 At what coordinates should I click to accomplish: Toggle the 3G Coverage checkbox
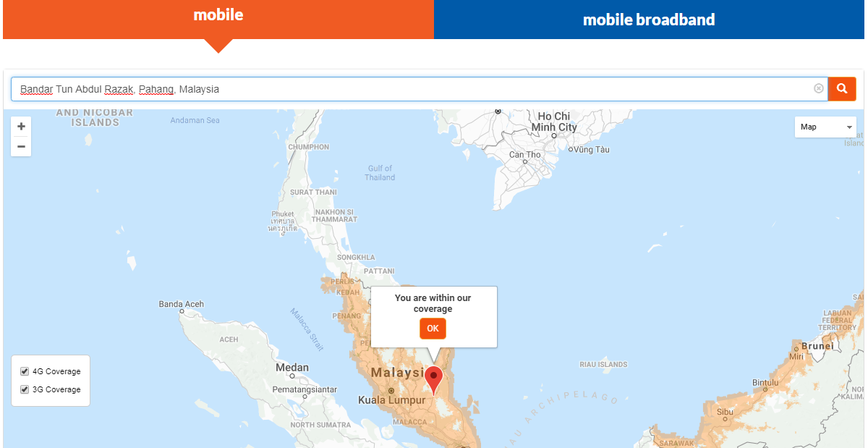coord(25,389)
